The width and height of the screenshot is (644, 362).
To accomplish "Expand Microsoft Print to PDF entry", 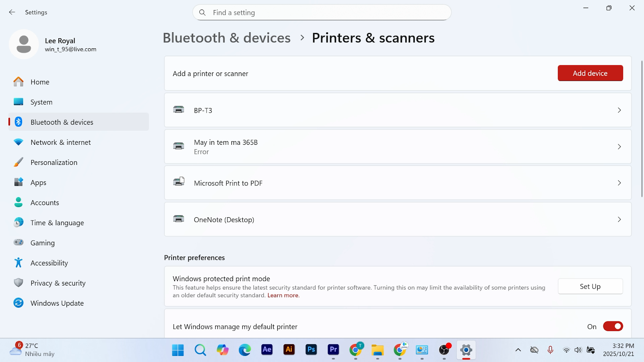I will [x=398, y=183].
